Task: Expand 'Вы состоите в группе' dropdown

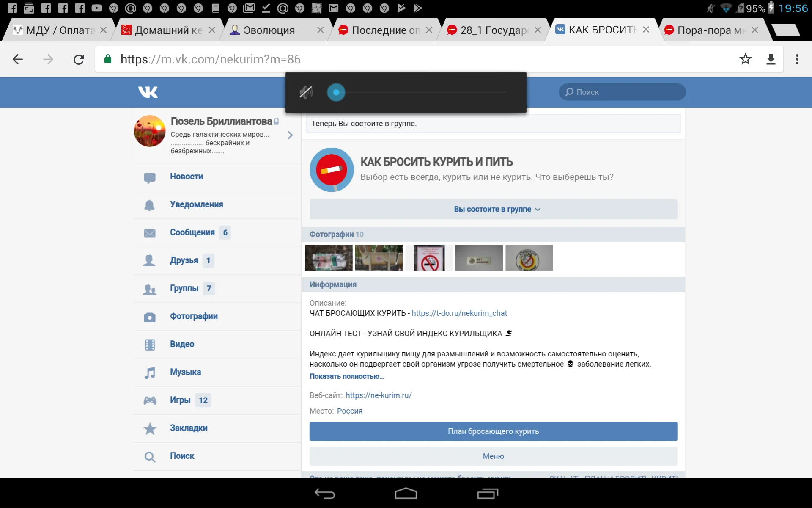Action: (x=493, y=210)
